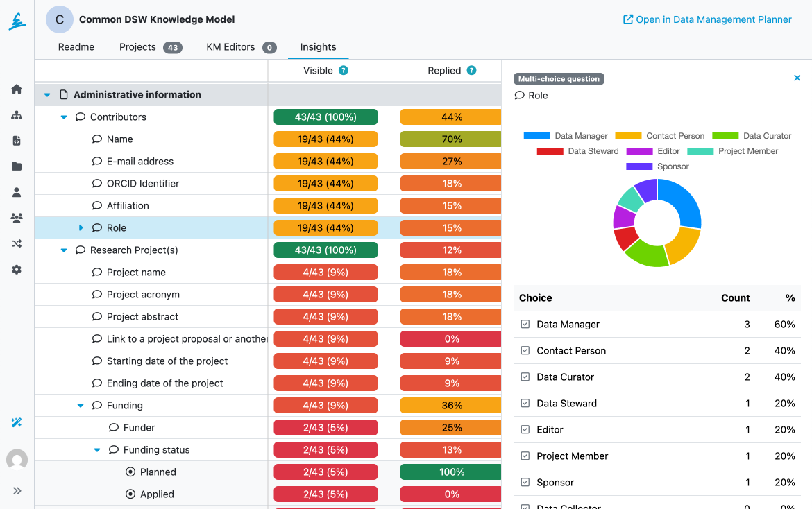The height and width of the screenshot is (509, 812).
Task: Click the Data Manager blue legend swatch
Action: point(536,136)
